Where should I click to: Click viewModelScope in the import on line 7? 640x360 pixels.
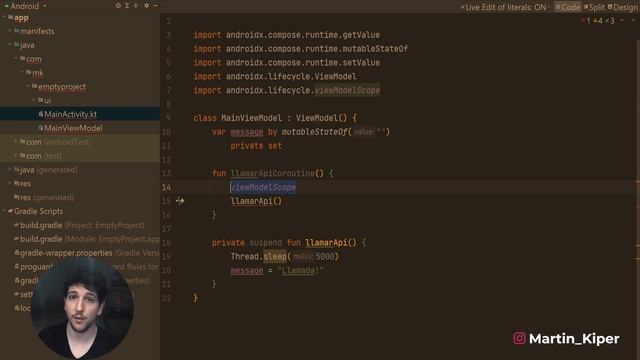coord(347,90)
